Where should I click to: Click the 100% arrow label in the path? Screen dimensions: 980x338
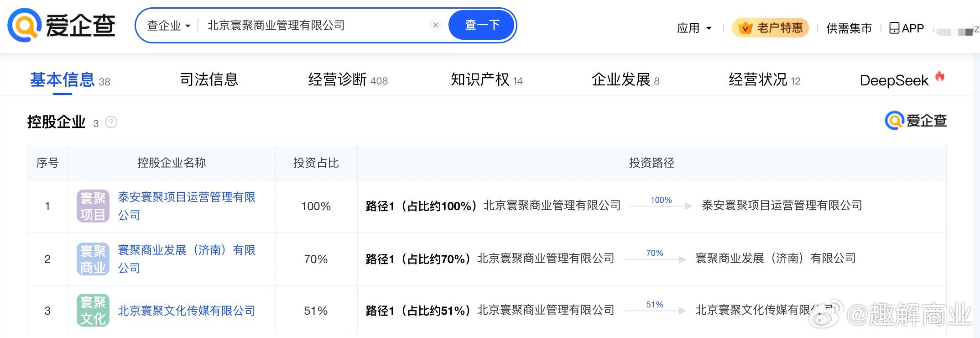pyautogui.click(x=661, y=200)
